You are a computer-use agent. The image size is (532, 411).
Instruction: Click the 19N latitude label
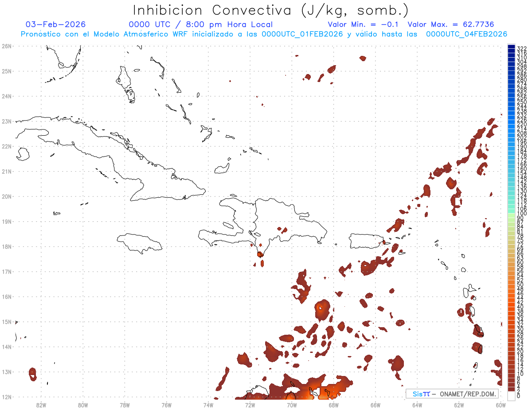pos(7,221)
